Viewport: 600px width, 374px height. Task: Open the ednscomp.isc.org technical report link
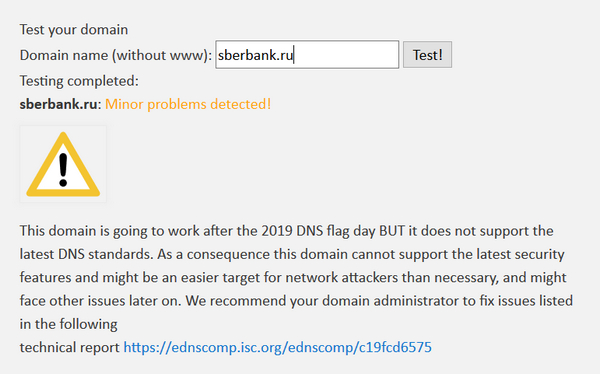click(277, 347)
